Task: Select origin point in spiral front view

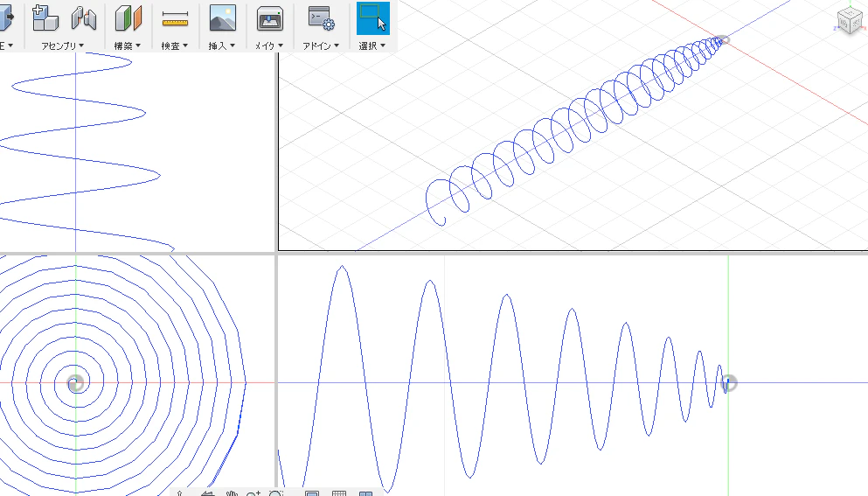Action: point(76,383)
